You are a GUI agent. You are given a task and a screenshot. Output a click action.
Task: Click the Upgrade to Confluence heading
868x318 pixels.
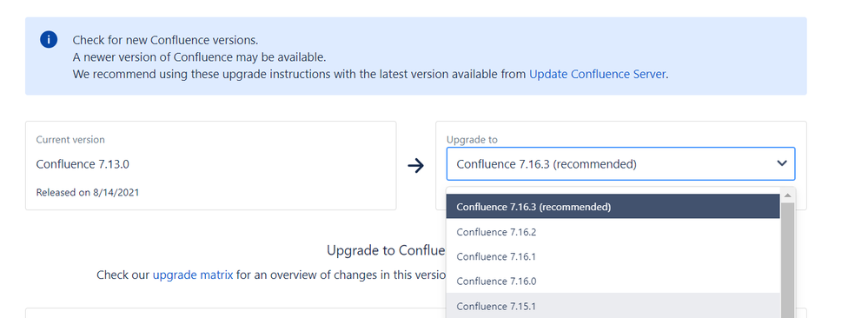(x=386, y=250)
